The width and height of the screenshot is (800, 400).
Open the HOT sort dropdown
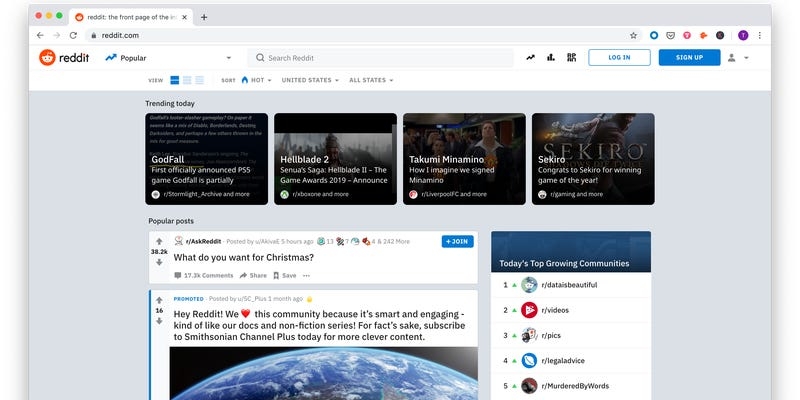256,80
